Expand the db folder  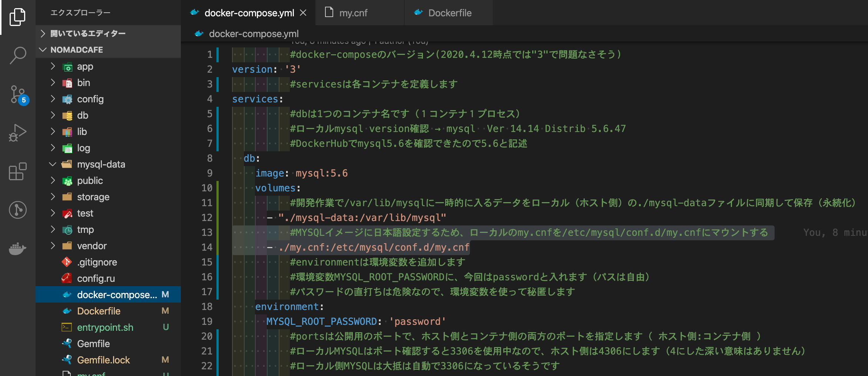[x=53, y=115]
